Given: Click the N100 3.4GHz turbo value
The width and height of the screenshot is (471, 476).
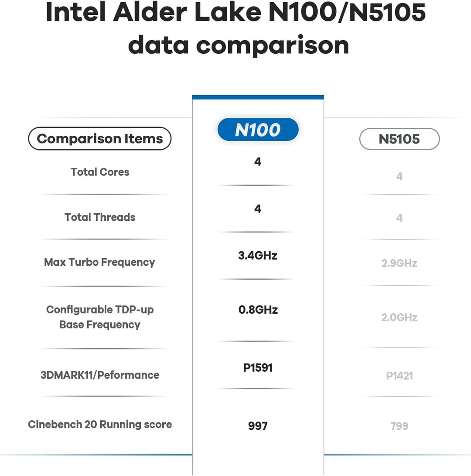Looking at the screenshot, I should [x=258, y=256].
